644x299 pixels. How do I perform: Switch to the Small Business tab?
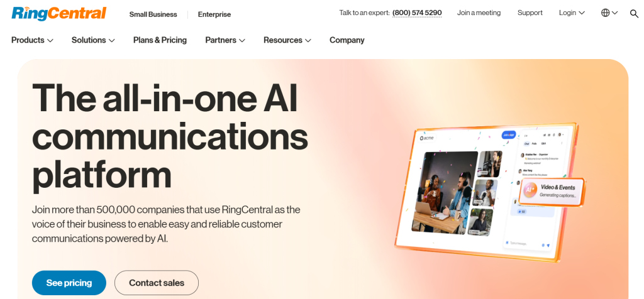tap(153, 14)
